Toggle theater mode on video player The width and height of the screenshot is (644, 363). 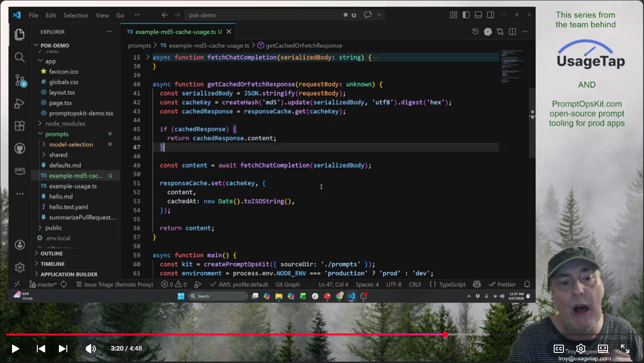pyautogui.click(x=603, y=349)
